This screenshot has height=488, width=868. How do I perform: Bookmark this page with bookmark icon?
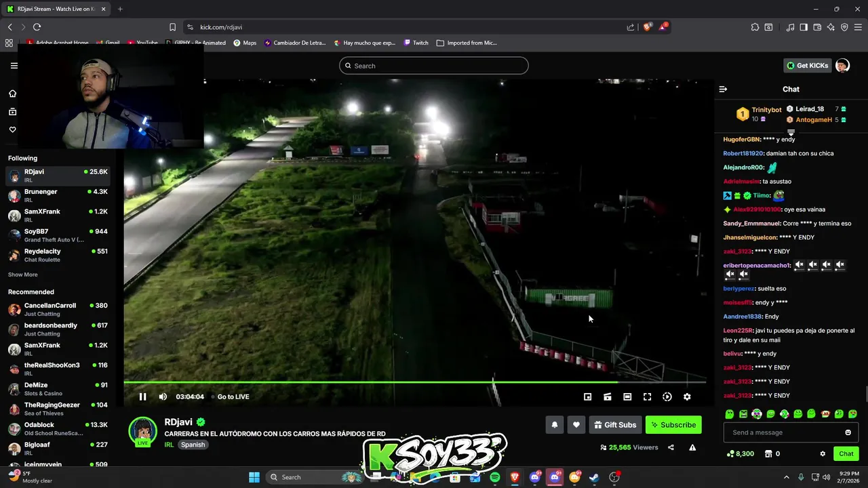(x=172, y=27)
